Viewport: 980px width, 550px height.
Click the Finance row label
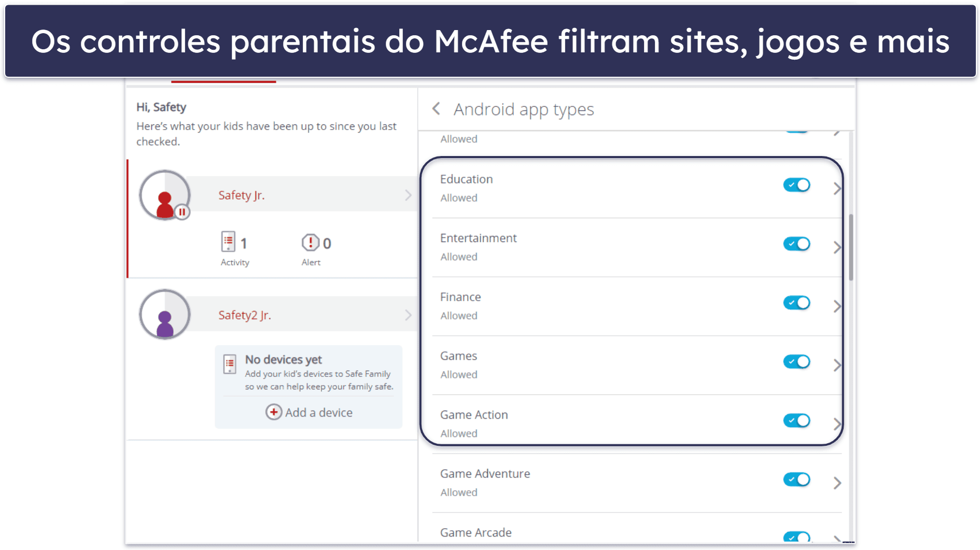click(460, 297)
